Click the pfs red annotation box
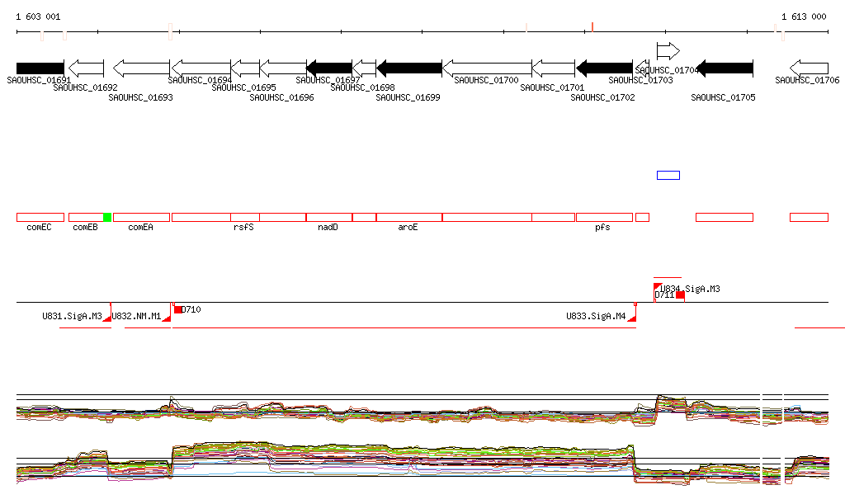This screenshot has width=845, height=504. (604, 217)
